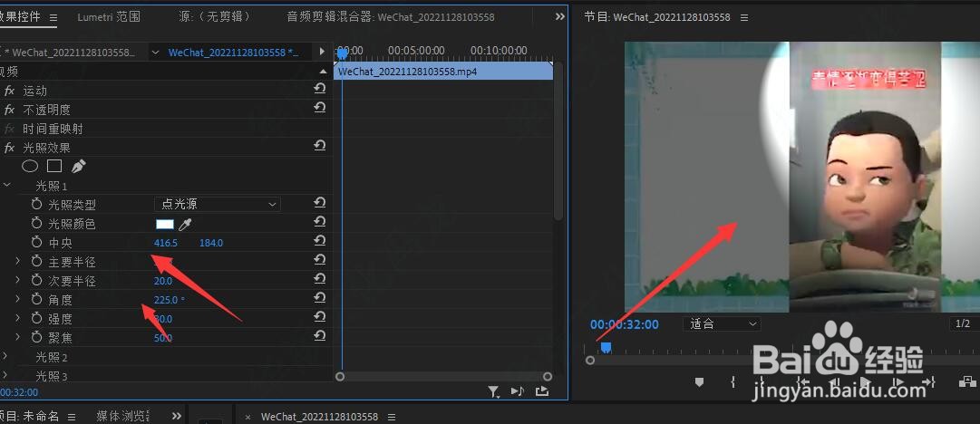The width and height of the screenshot is (980, 424).
Task: Step forward one frame in Program monitor
Action: point(898,381)
